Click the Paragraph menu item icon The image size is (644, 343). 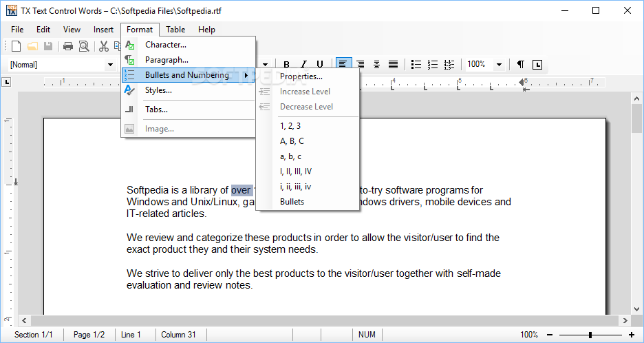tap(130, 60)
